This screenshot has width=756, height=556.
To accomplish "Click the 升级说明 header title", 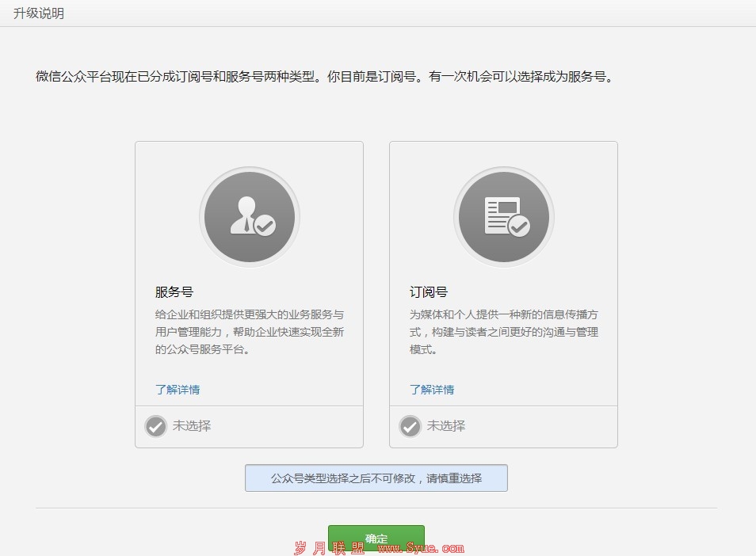I will 39,13.
